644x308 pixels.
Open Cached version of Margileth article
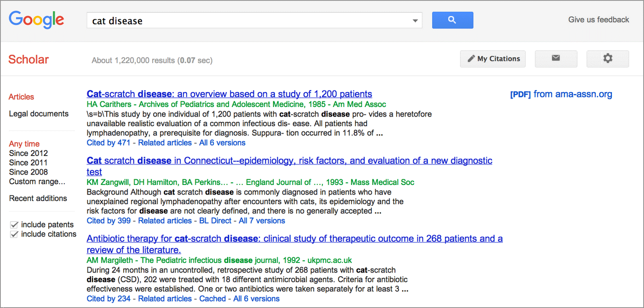click(212, 299)
